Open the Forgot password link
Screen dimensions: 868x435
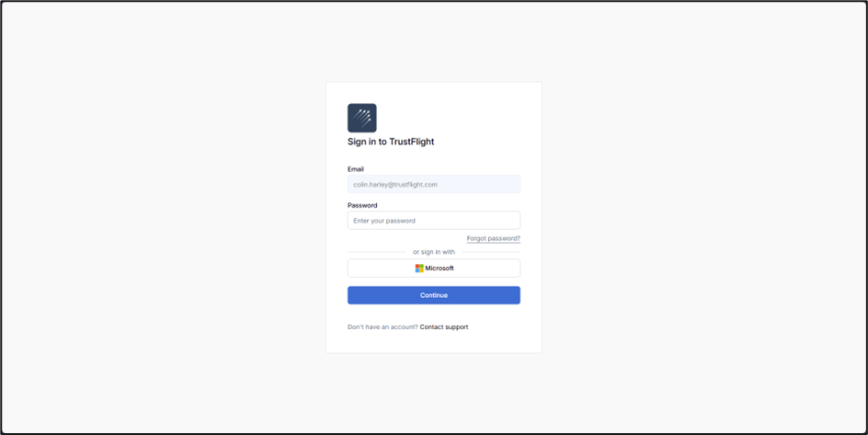(493, 238)
